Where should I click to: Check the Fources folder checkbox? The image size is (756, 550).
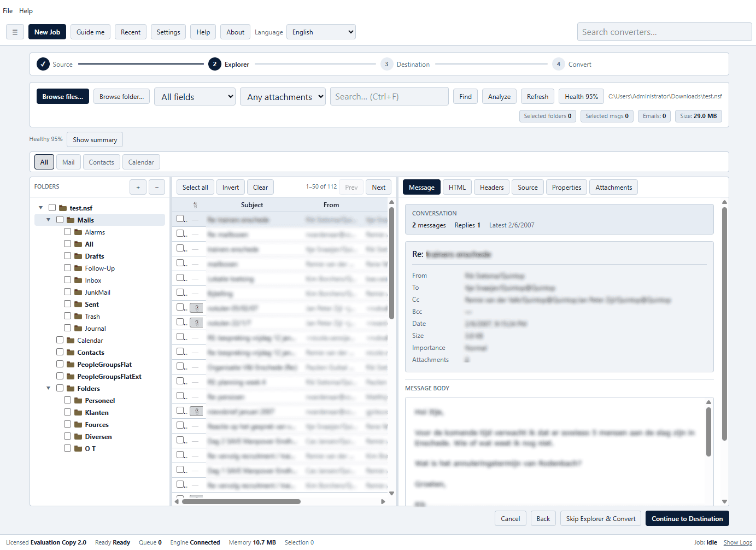point(68,424)
